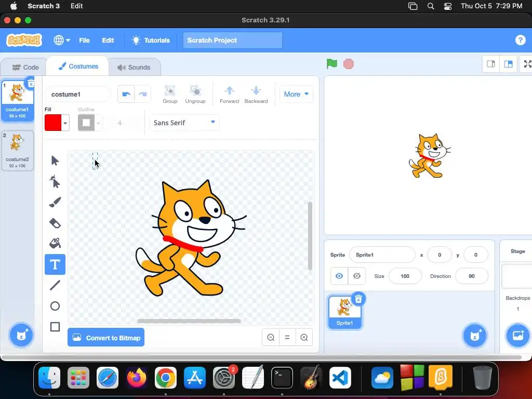Select costume2 thumbnail
The image size is (532, 399).
[x=18, y=151]
